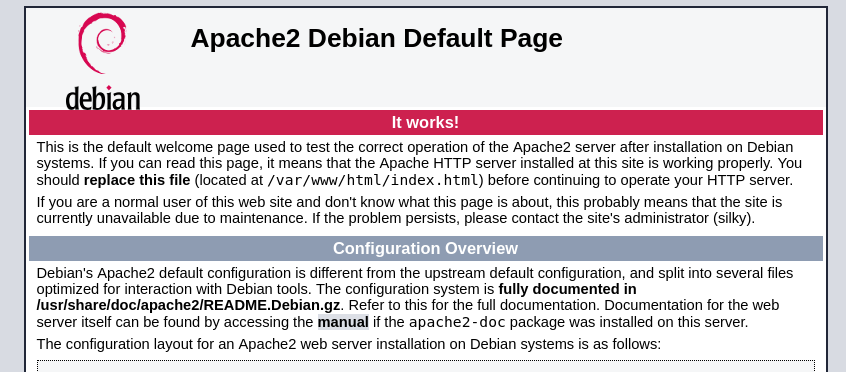Click the "/var/www/html/index.html" path text
Screen dimensions: 846x372
tap(373, 180)
